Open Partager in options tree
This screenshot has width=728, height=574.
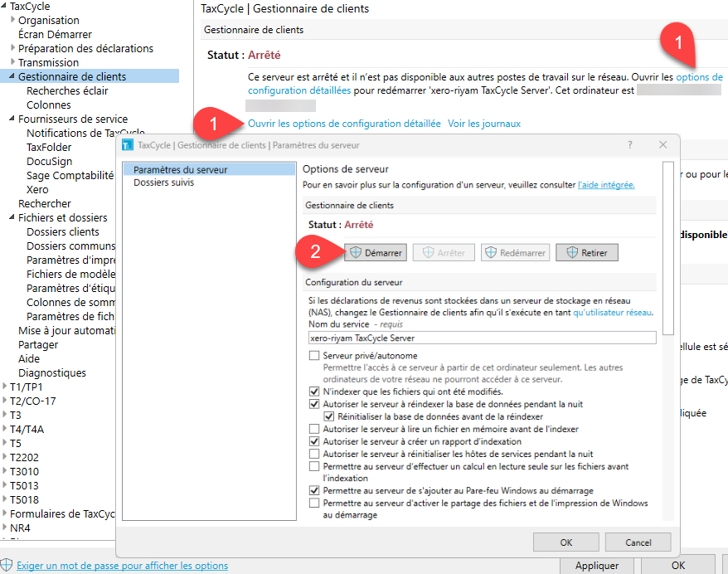[38, 344]
